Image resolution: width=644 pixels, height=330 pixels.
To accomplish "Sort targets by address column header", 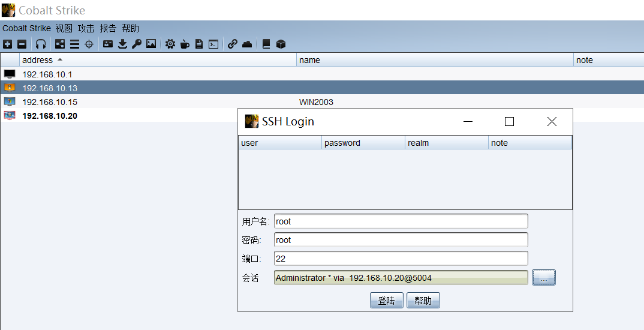I will click(x=158, y=60).
